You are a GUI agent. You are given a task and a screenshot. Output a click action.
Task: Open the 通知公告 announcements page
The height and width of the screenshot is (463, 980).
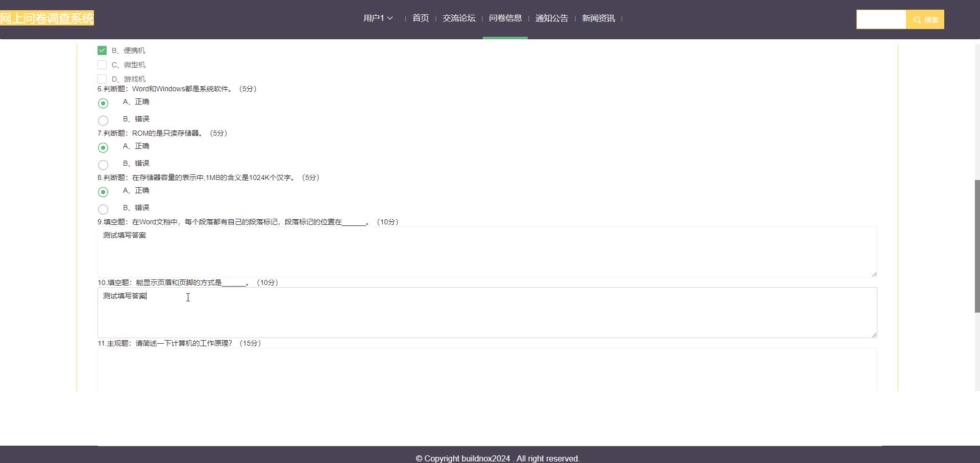point(551,18)
